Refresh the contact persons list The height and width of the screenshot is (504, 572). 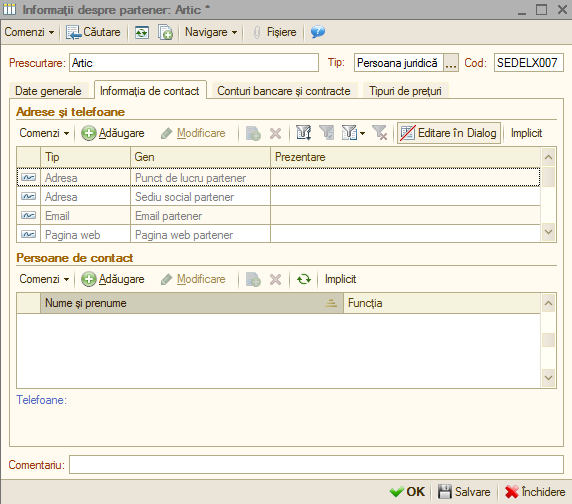coord(304,279)
